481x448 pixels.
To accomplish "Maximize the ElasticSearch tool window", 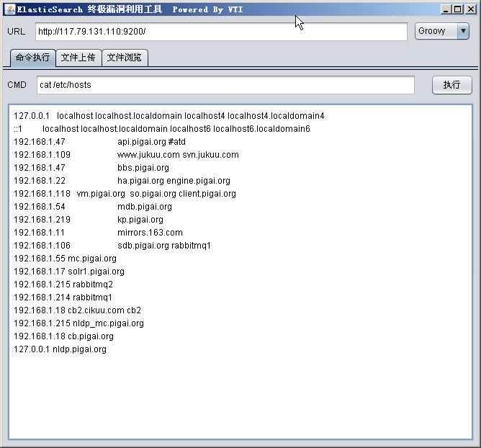I will click(458, 9).
